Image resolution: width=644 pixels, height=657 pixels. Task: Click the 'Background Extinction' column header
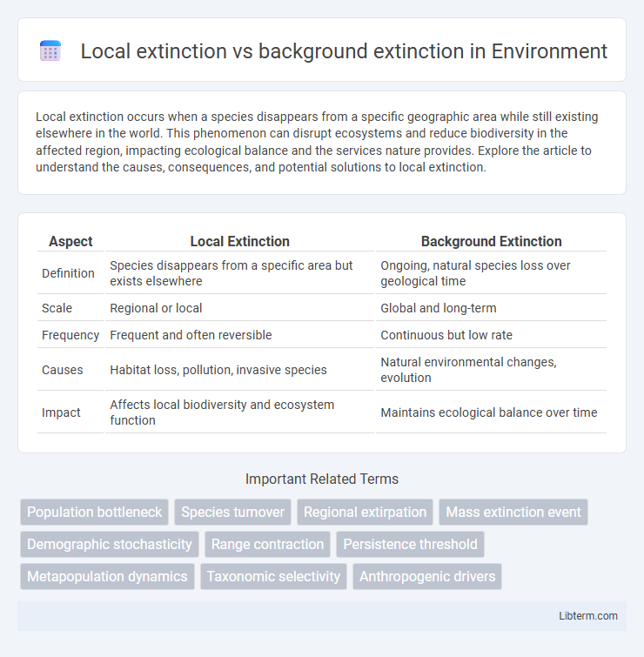[x=491, y=241]
